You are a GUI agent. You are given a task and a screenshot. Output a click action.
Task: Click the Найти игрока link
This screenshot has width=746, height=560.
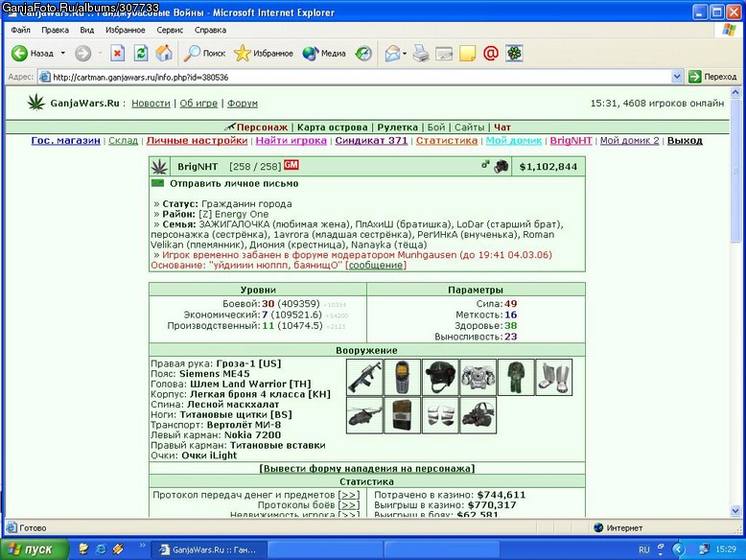(291, 140)
